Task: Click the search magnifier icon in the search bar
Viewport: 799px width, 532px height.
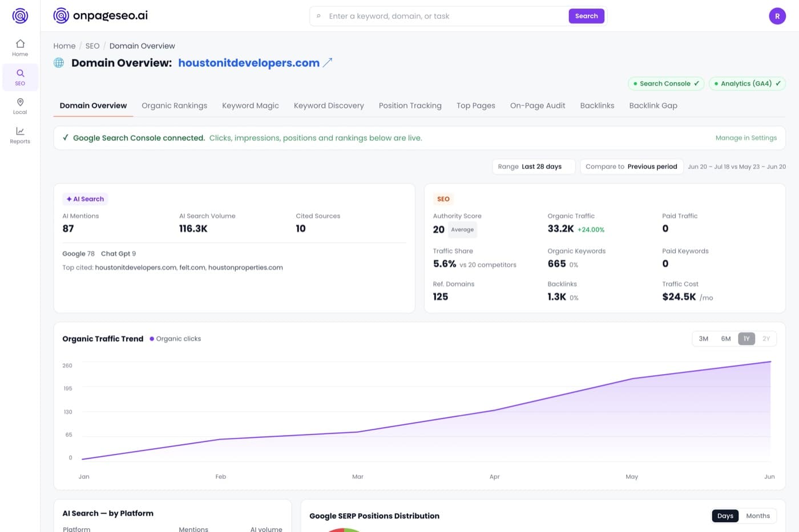Action: coord(318,16)
